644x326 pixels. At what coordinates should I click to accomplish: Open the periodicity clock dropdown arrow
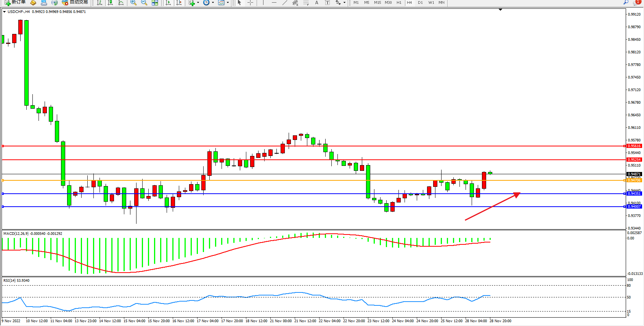point(212,3)
